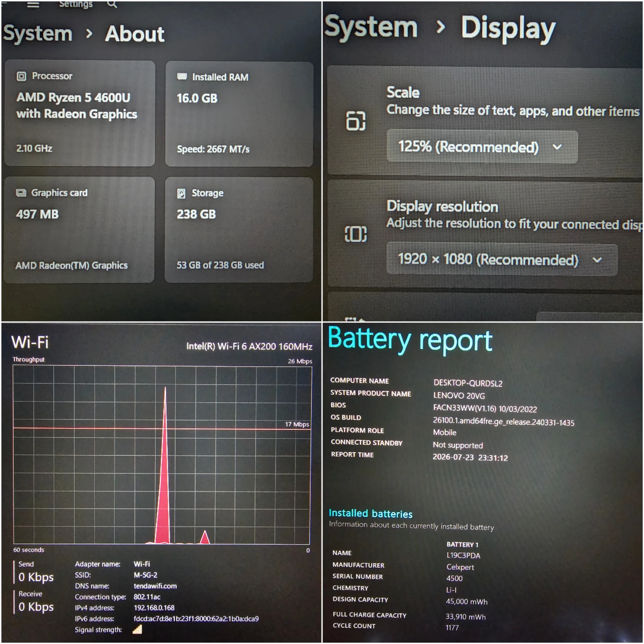The width and height of the screenshot is (644, 644).
Task: Click computer name DESKTOP-QURDSL2
Action: coord(468,383)
